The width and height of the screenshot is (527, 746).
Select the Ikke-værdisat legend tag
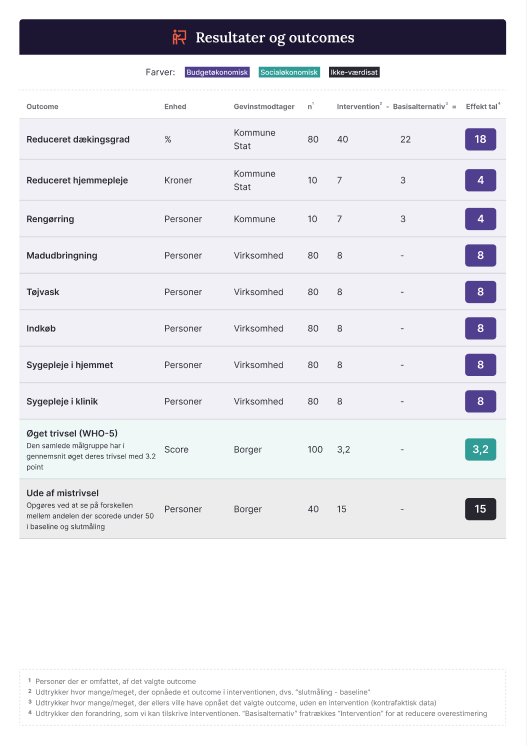(x=354, y=72)
